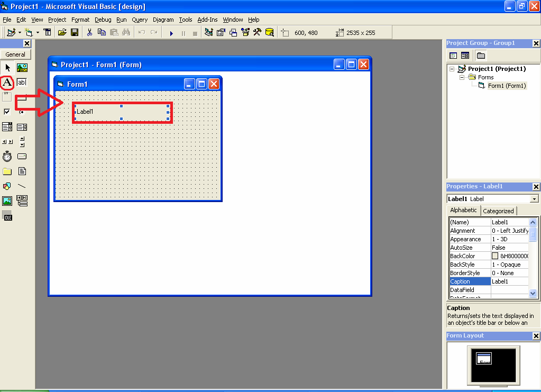Viewport: 541px width, 392px height.
Task: Collapse the Project1 tree node
Action: coord(452,69)
